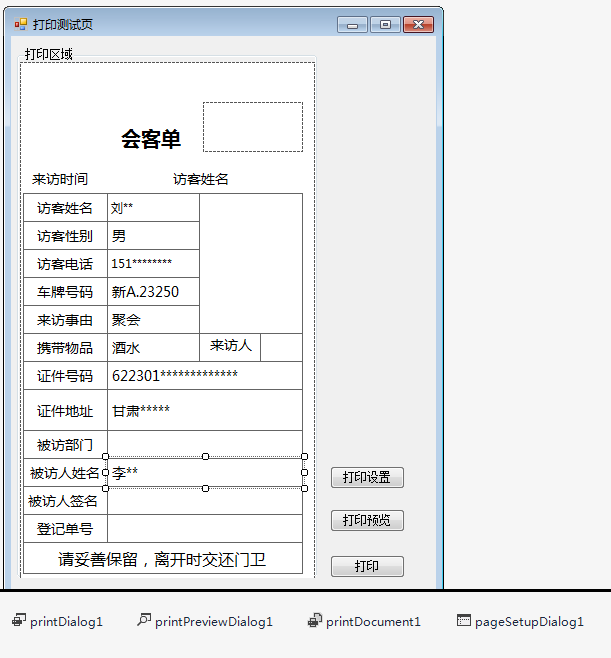Select the 车牌号码 label cell
The height and width of the screenshot is (658, 611).
tap(65, 292)
